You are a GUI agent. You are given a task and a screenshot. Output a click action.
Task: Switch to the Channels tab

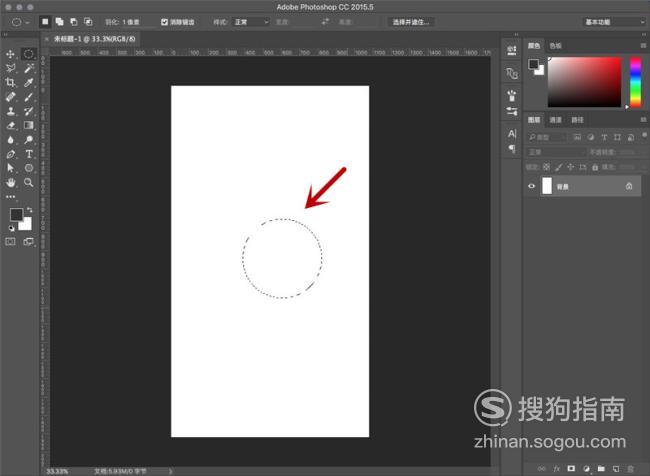[555, 120]
